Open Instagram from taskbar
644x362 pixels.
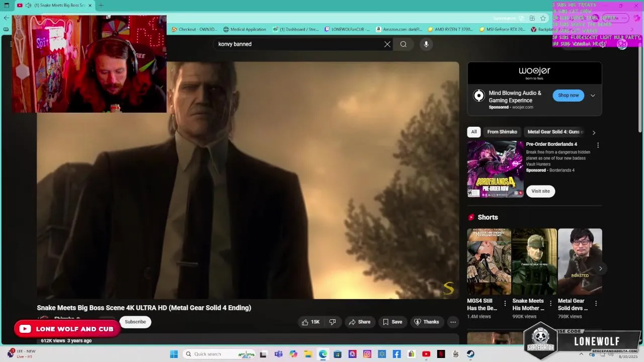pos(367,354)
